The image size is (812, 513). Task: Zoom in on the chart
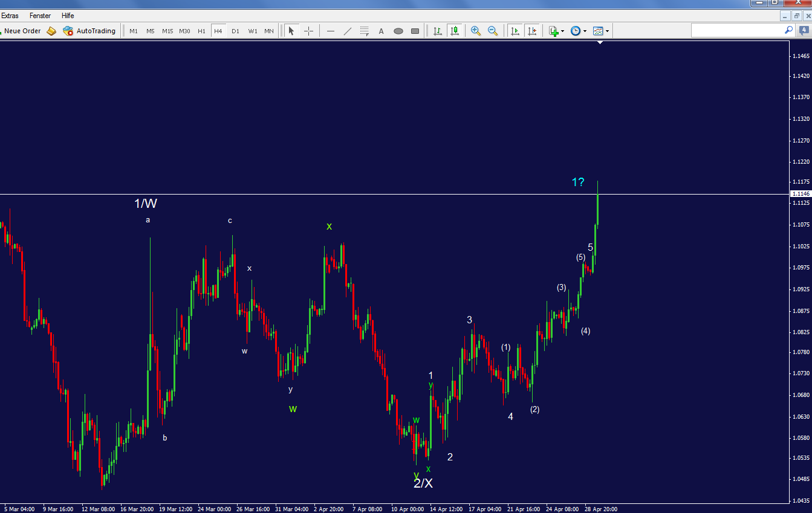coord(475,31)
